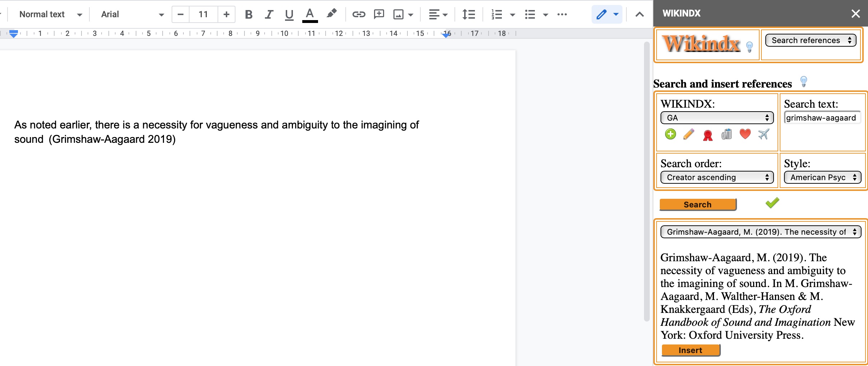This screenshot has width=868, height=366.
Task: Open the Search references dropdown
Action: click(x=811, y=40)
